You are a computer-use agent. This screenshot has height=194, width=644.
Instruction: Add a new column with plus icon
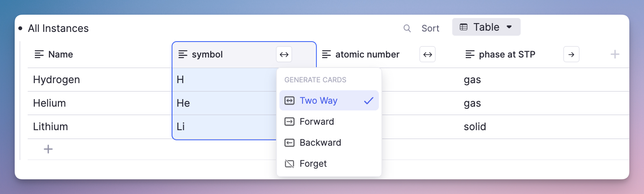coord(615,54)
